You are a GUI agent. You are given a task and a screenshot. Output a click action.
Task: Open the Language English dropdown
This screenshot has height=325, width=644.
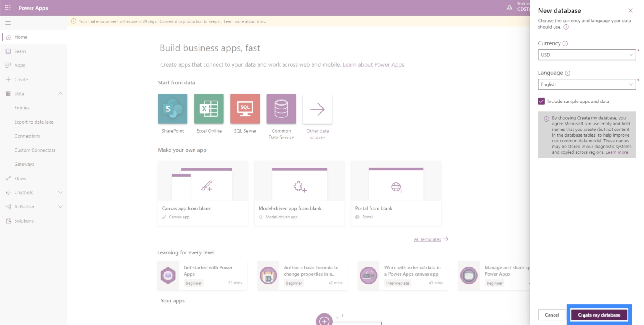(x=586, y=84)
